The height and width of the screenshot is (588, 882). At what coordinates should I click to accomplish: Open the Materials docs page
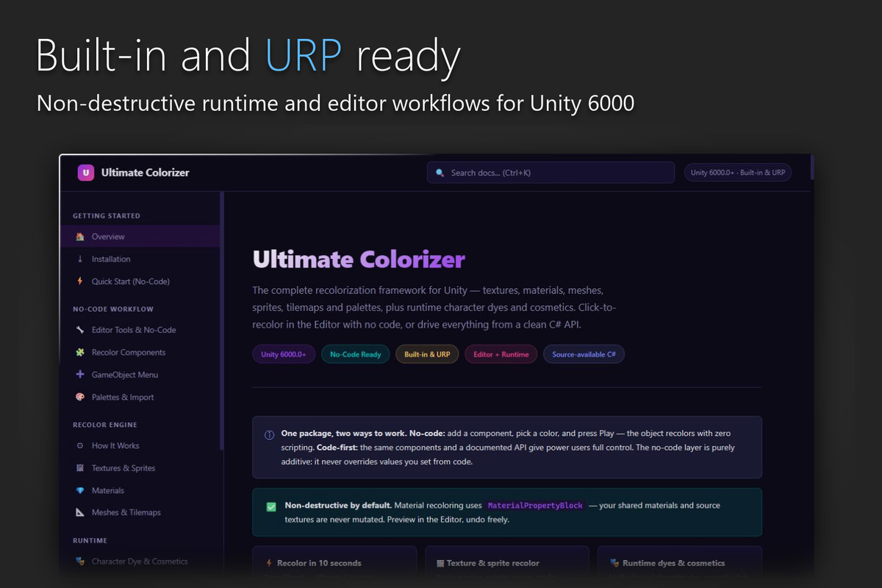(140, 490)
